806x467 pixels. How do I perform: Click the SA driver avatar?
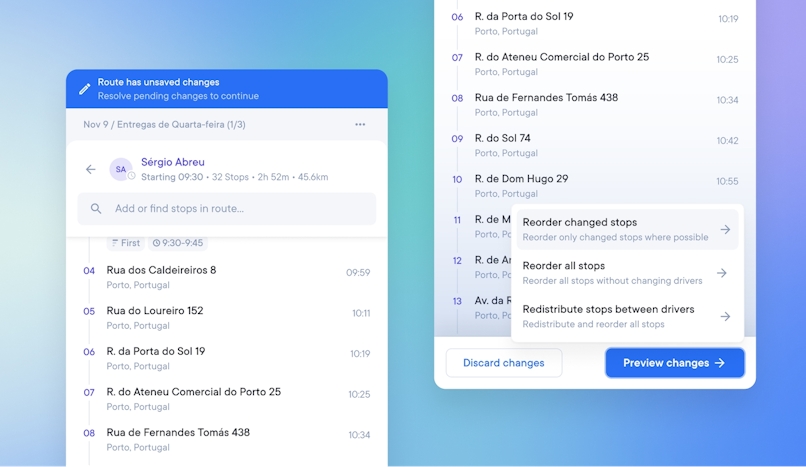[121, 170]
